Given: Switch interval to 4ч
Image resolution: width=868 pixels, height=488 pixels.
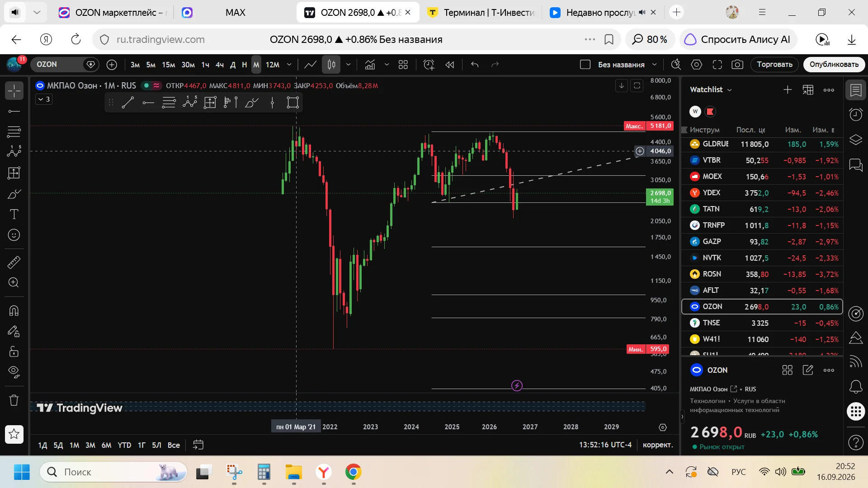Looking at the screenshot, I should pyautogui.click(x=220, y=65).
